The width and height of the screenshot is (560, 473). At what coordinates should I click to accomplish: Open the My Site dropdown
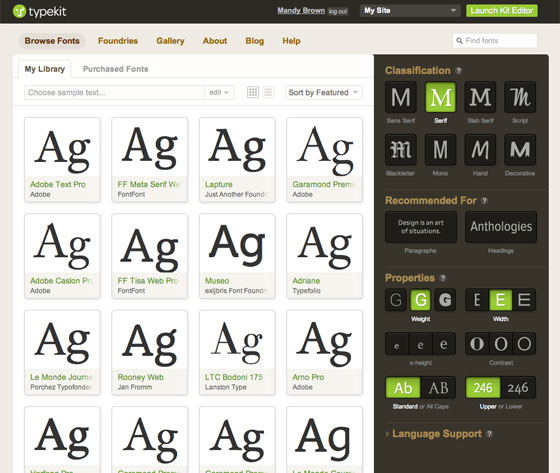410,10
